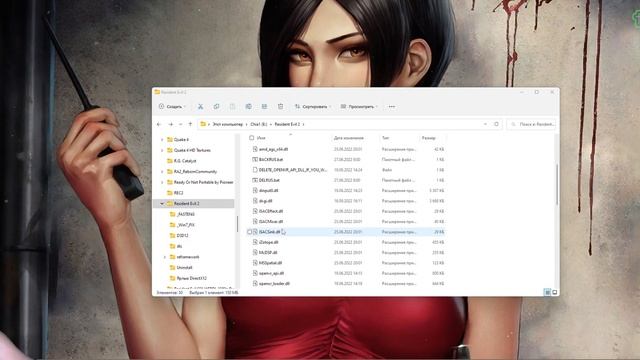Select dinput8.dll file
Screen dimensions: 640x360
(x=268, y=191)
